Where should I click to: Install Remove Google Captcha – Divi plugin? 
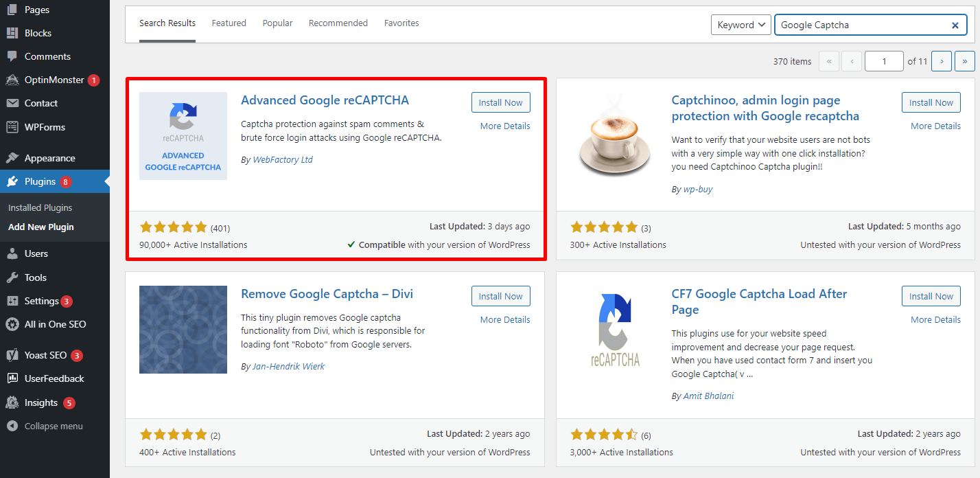(x=500, y=296)
